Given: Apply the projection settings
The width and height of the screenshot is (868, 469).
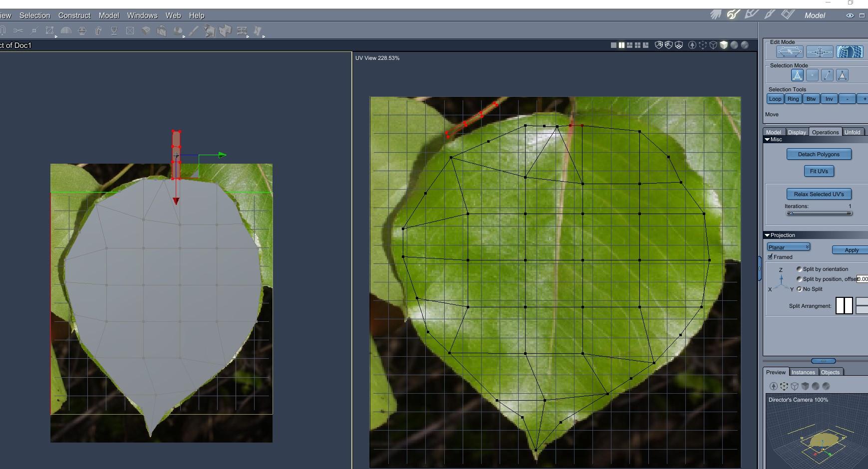Looking at the screenshot, I should coord(851,250).
